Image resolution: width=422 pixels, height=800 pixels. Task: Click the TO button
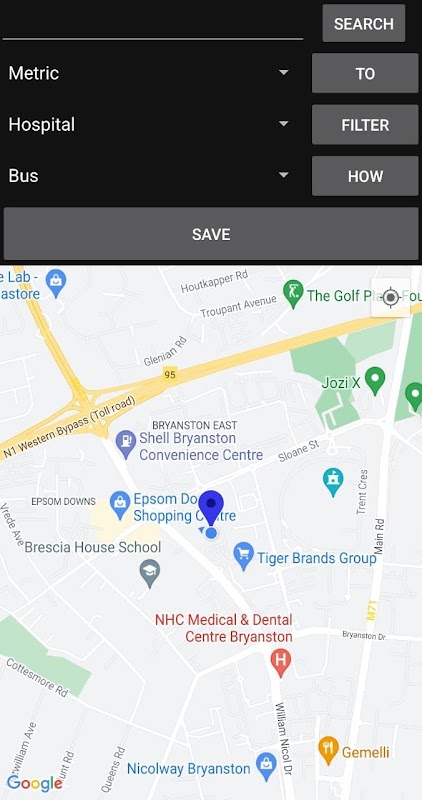click(x=365, y=73)
